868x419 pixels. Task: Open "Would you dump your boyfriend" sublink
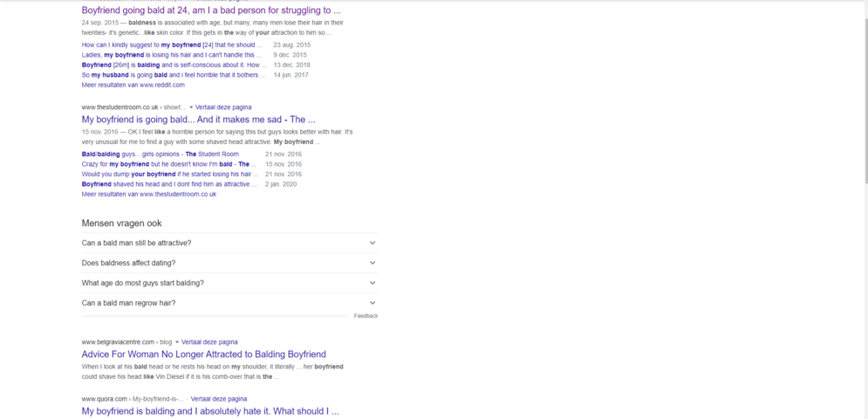(x=171, y=174)
